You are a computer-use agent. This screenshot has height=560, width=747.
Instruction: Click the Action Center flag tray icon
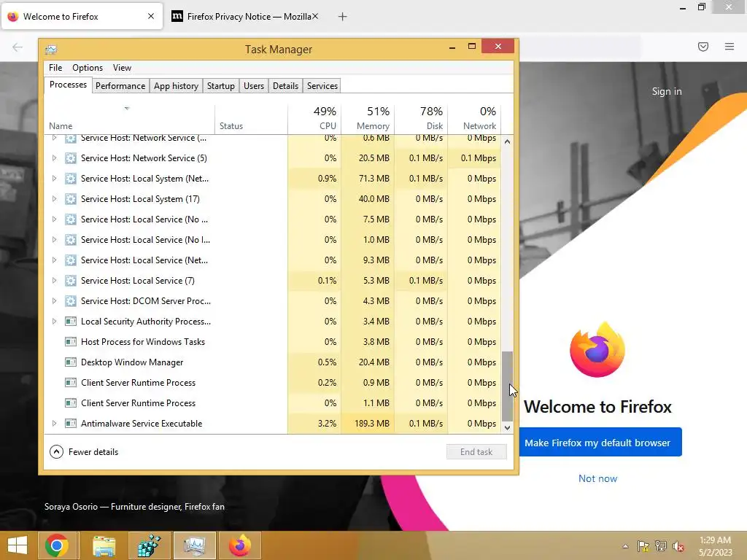pos(643,546)
